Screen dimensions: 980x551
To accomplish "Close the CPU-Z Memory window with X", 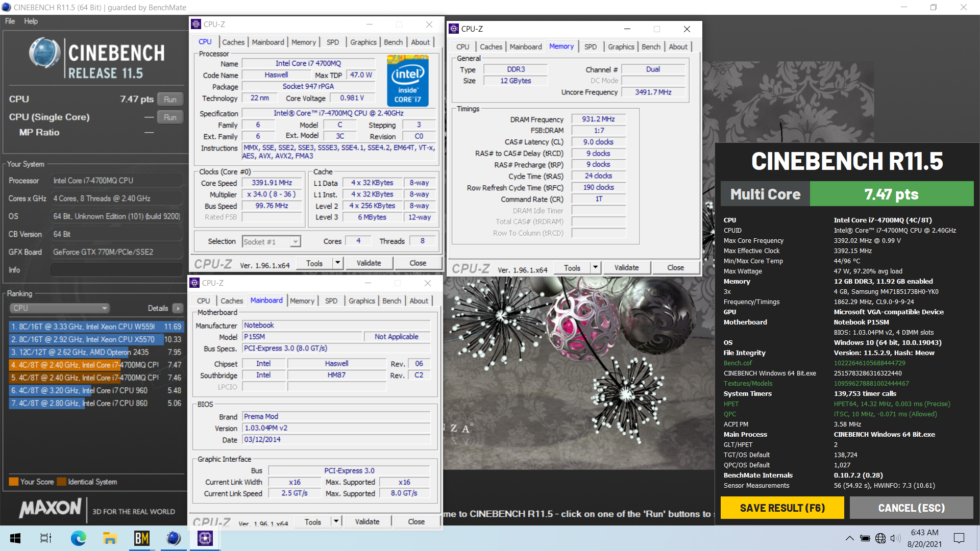I will pos(687,29).
